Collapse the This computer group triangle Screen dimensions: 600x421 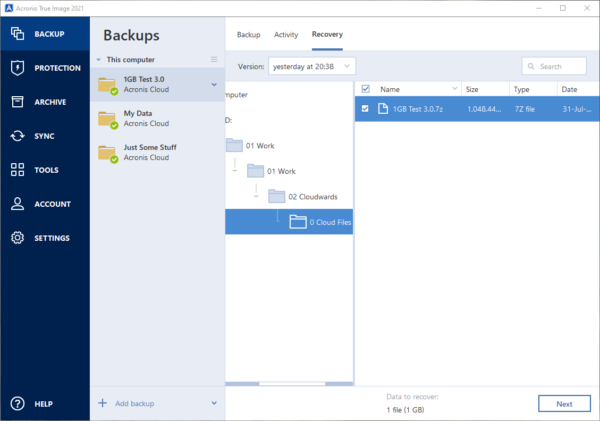tap(98, 60)
